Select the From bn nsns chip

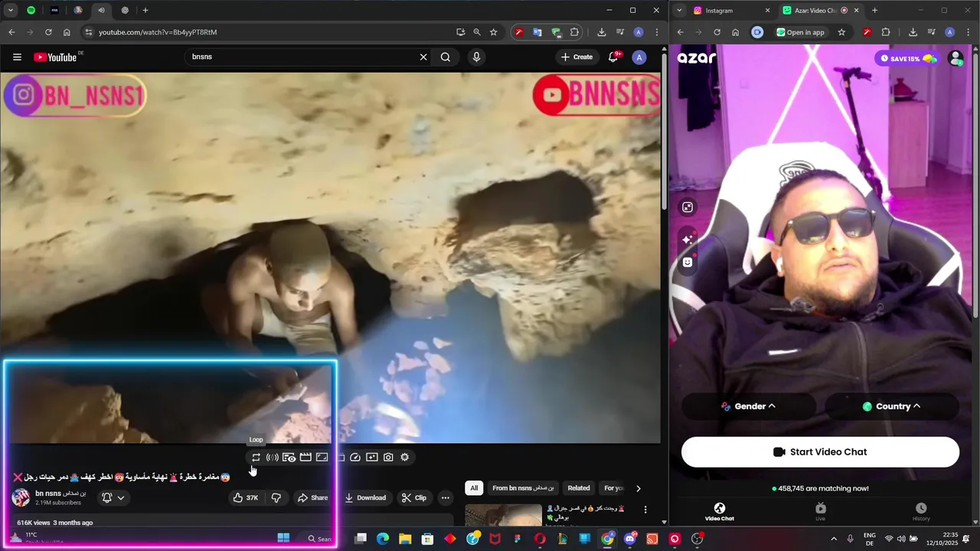[x=523, y=488]
